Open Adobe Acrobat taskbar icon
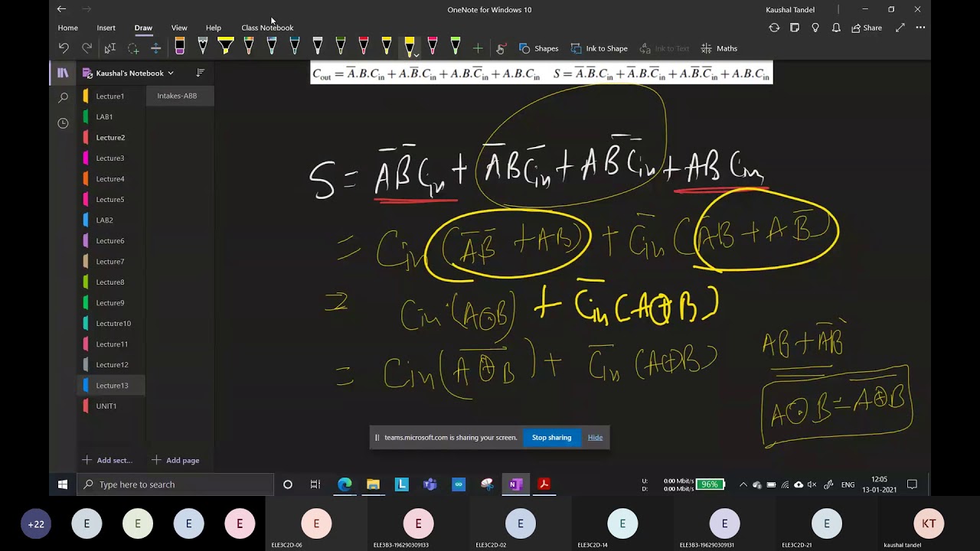Screen dimensions: 980x551 (x=544, y=484)
